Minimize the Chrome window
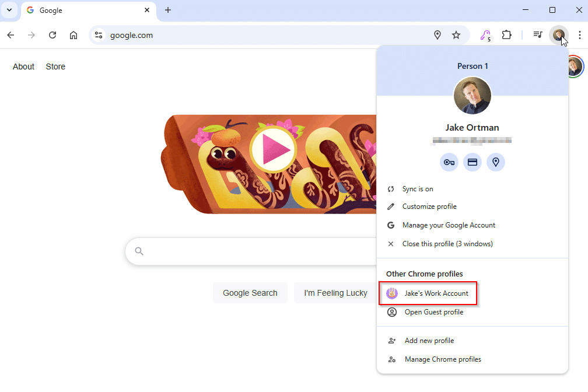 526,10
